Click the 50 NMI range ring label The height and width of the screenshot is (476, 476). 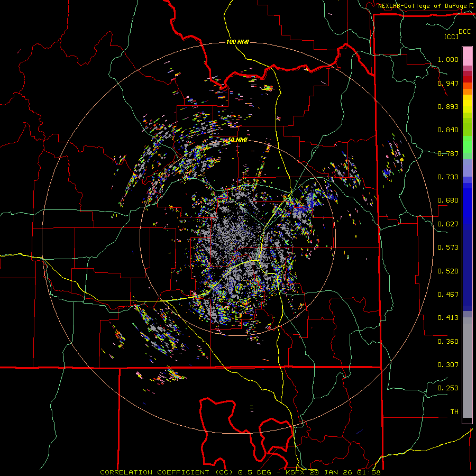coord(237,140)
